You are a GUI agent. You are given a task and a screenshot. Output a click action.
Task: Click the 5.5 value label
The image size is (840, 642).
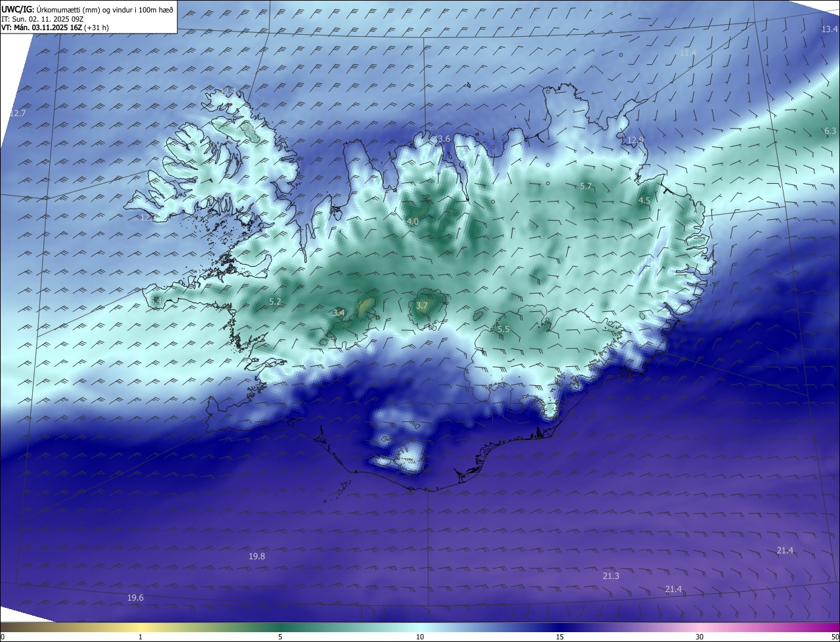pyautogui.click(x=503, y=329)
